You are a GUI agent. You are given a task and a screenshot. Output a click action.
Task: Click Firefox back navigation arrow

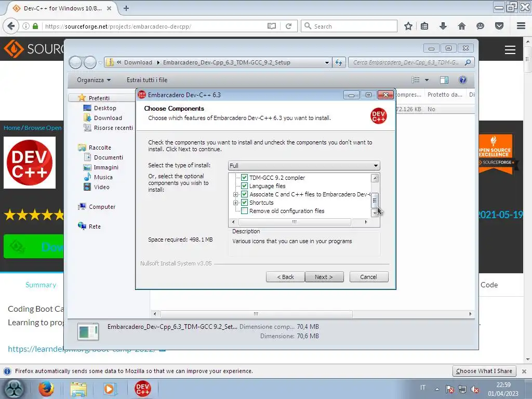[11, 26]
